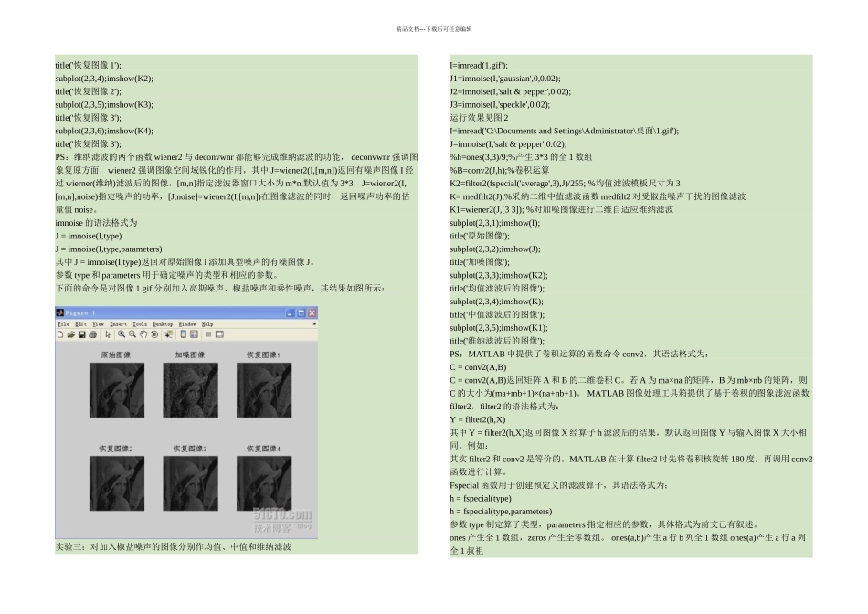Select the Pan hand tool
The height and width of the screenshot is (614, 868).
tap(143, 334)
